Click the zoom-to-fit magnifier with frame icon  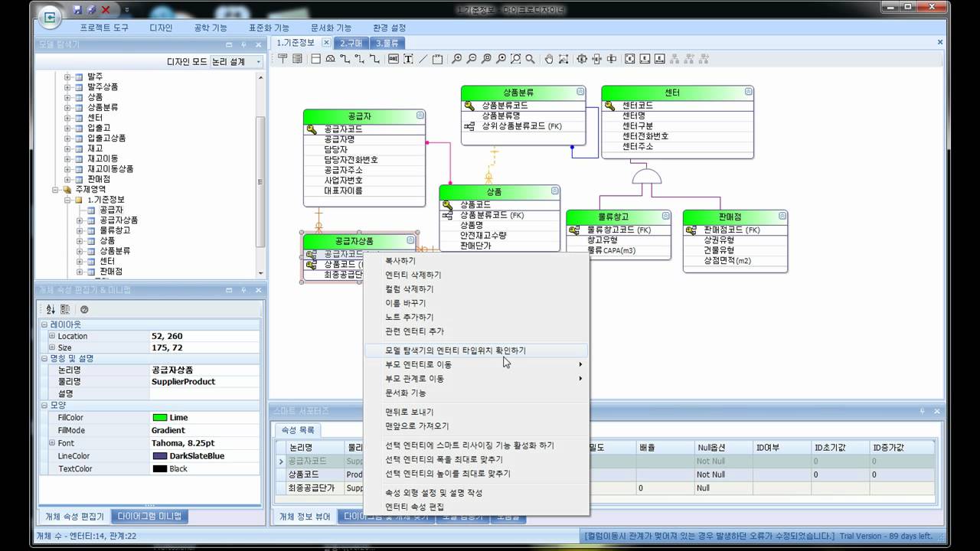tap(516, 59)
